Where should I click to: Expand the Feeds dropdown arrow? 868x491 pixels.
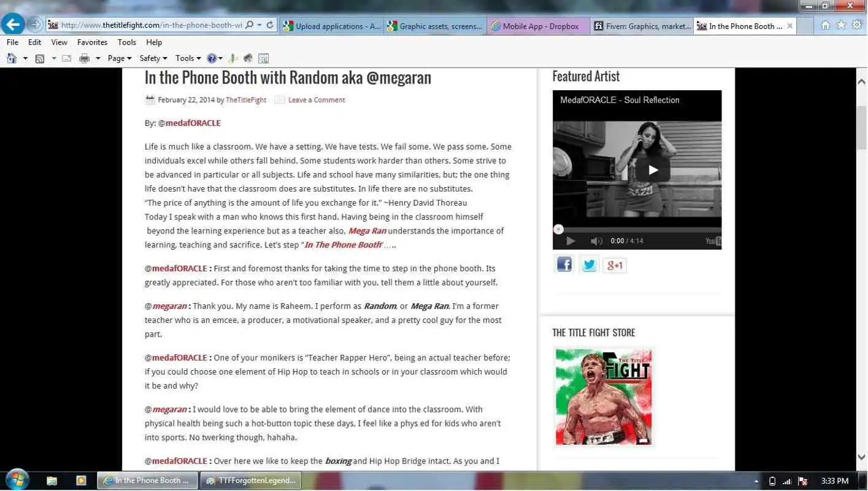[53, 58]
